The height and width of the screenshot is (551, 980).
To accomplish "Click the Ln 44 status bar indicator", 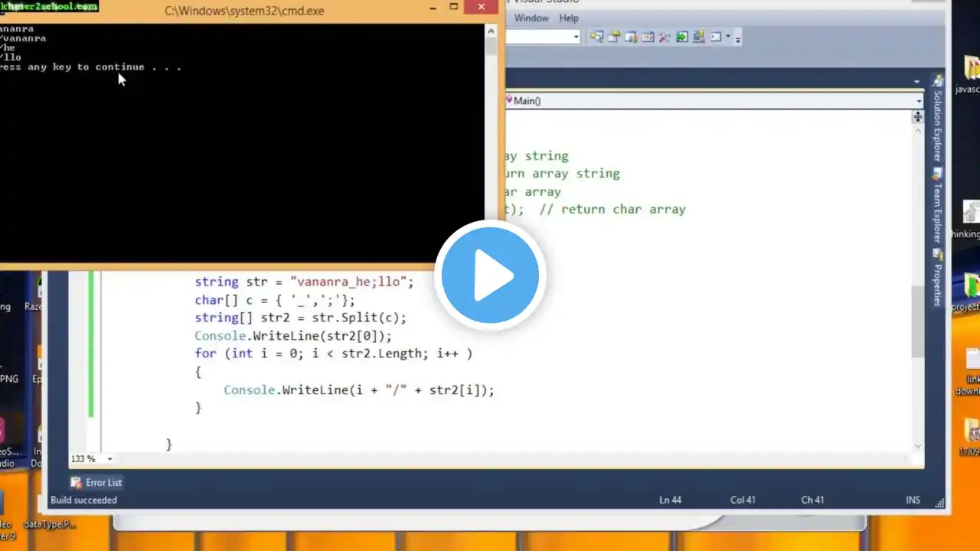I will [670, 500].
